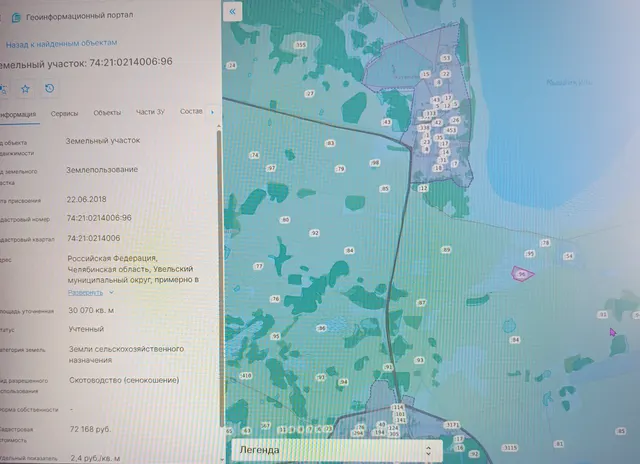Select map parcel label :27
This screenshot has height=464, width=640.
tap(310, 93)
